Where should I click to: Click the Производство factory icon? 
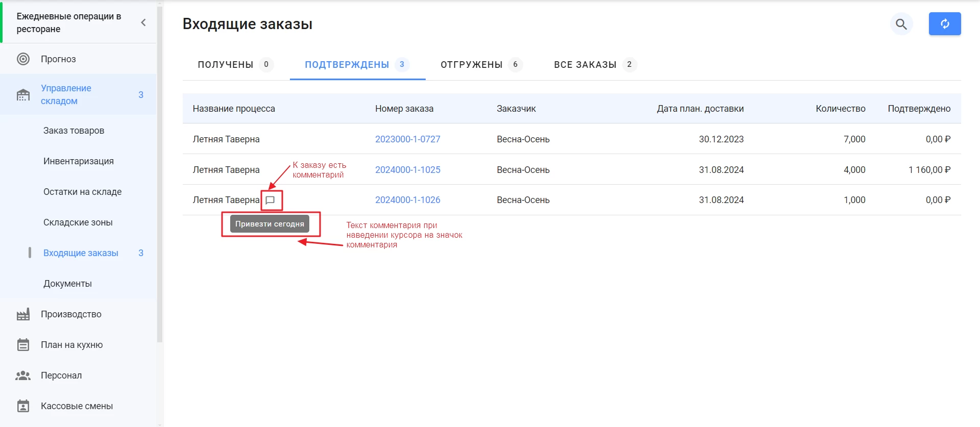[23, 314]
